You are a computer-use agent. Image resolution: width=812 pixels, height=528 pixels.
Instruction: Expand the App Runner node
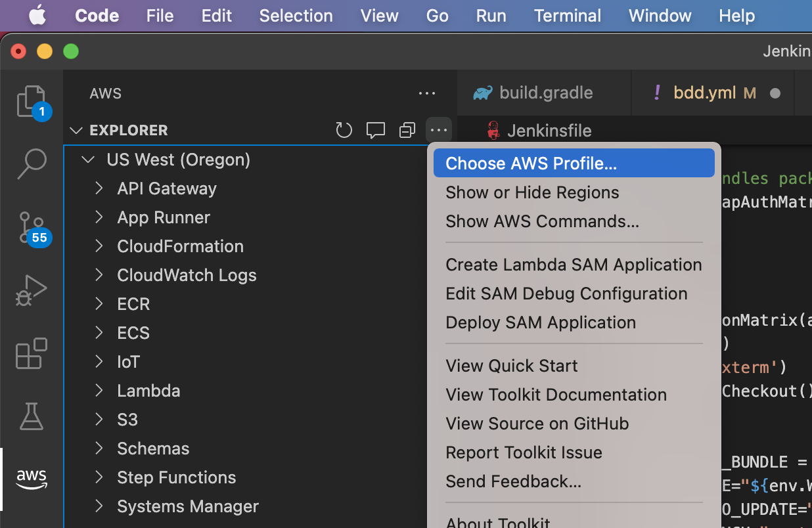tap(99, 217)
